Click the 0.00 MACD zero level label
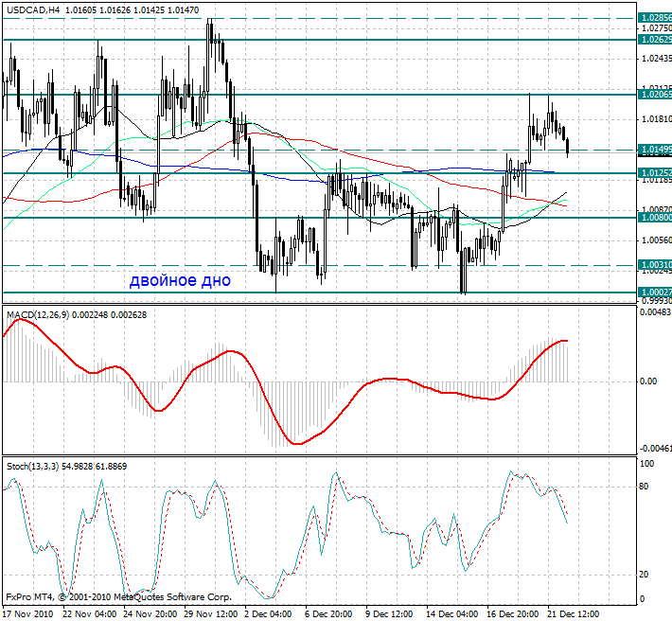 pyautogui.click(x=648, y=381)
